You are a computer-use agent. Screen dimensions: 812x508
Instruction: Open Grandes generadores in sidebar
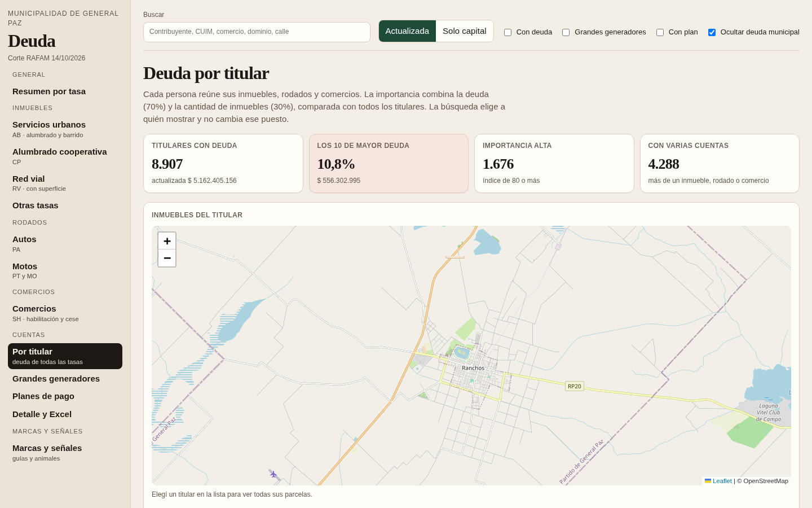point(65,379)
